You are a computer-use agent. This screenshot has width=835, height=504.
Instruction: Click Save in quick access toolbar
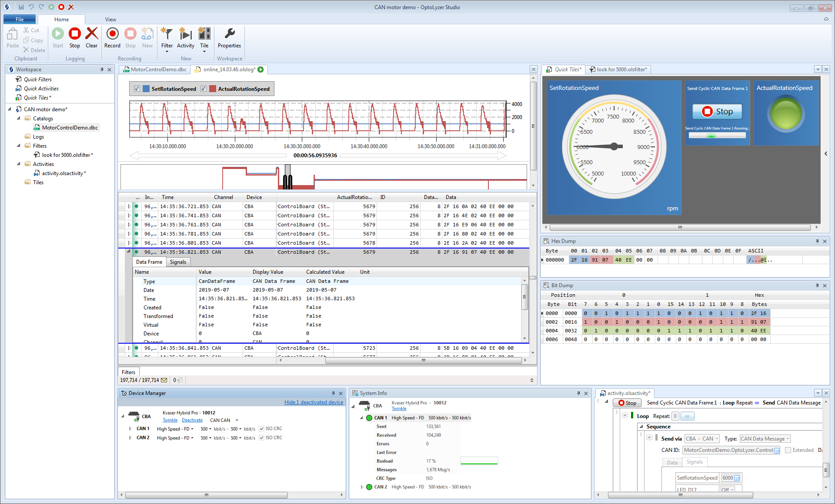pyautogui.click(x=21, y=7)
